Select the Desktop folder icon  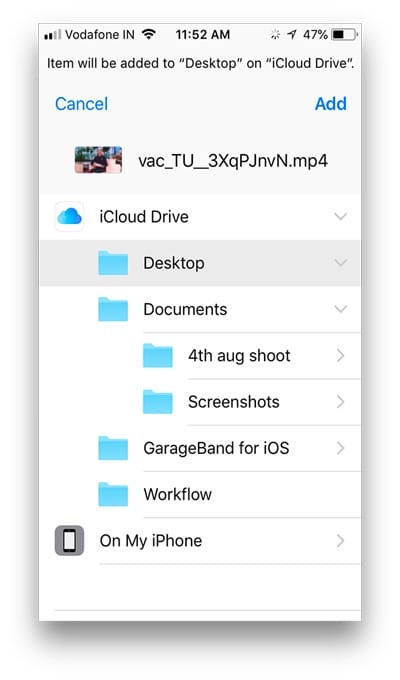point(113,263)
